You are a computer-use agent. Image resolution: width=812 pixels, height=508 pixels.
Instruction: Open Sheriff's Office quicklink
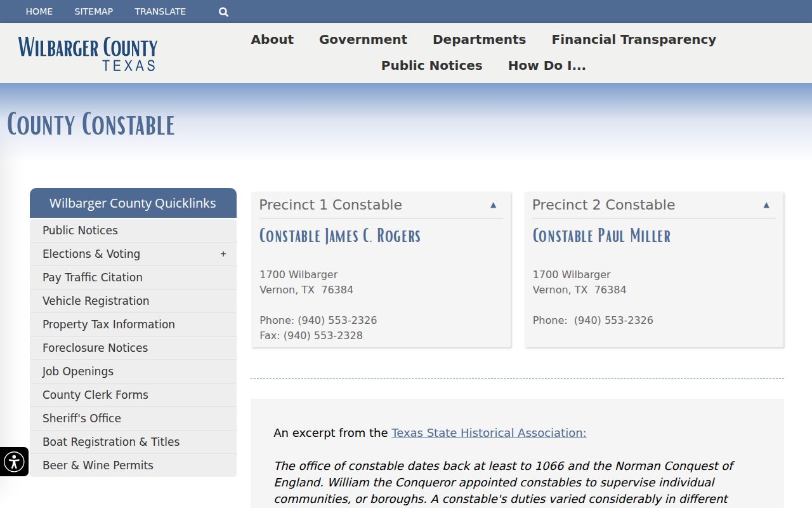pos(133,418)
